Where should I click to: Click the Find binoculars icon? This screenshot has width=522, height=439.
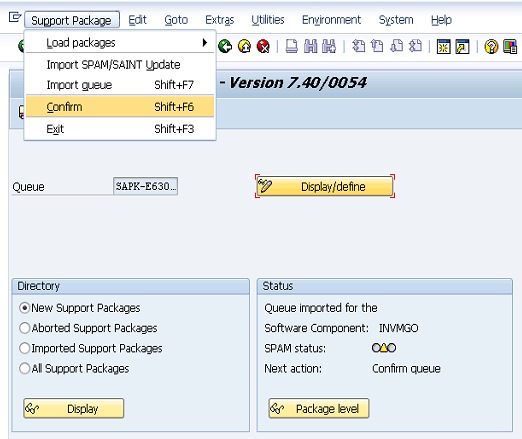[x=311, y=46]
